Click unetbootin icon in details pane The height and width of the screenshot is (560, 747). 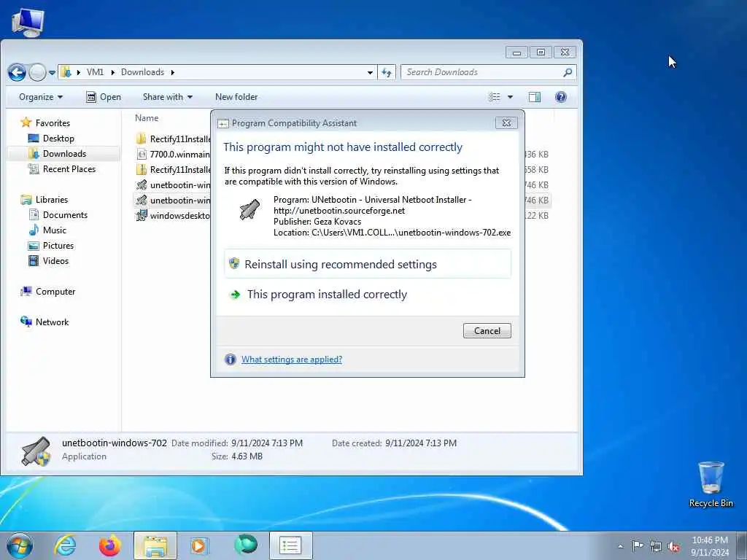pyautogui.click(x=36, y=451)
